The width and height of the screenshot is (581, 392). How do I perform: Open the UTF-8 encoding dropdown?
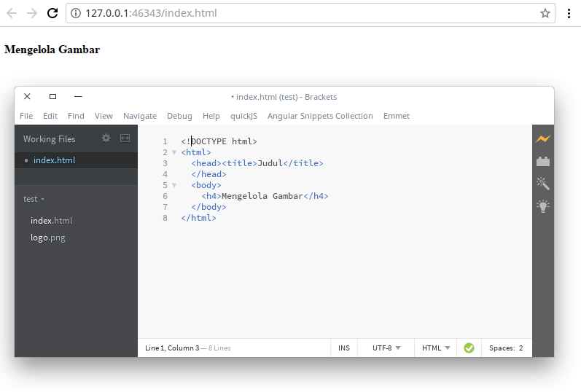(x=386, y=348)
